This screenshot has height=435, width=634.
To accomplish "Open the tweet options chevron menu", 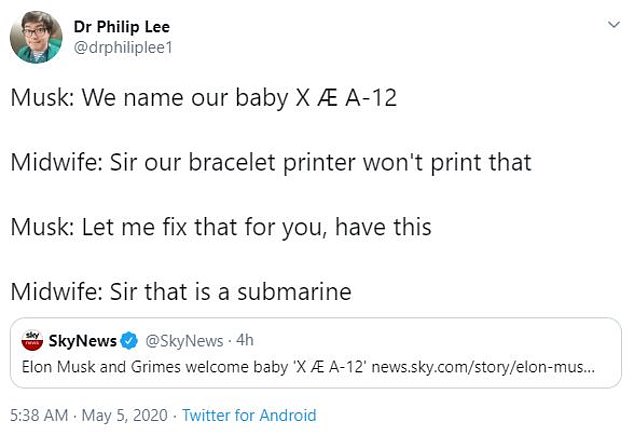I will pyautogui.click(x=611, y=26).
